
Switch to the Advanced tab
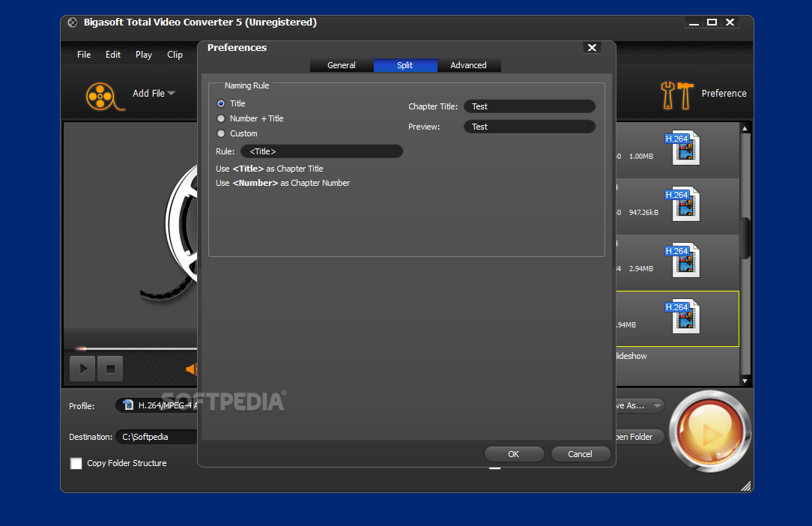[x=469, y=65]
